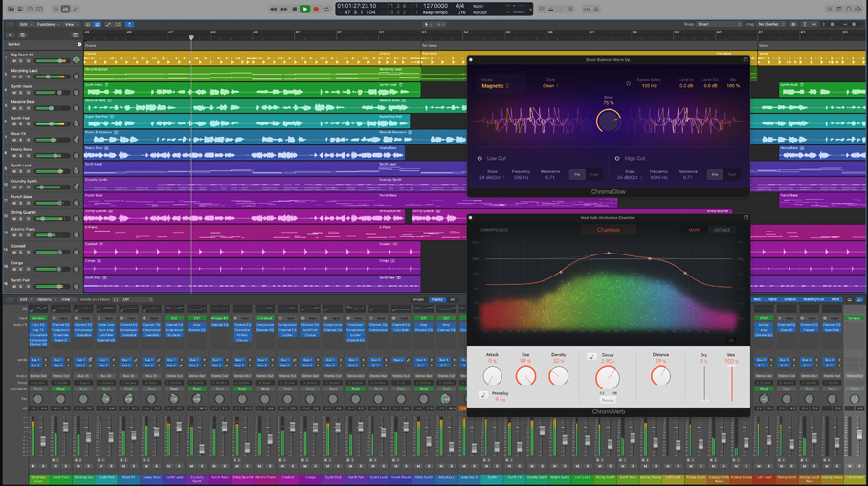Enable Post mode for Low Cut filter
868x486 pixels.
click(x=593, y=175)
